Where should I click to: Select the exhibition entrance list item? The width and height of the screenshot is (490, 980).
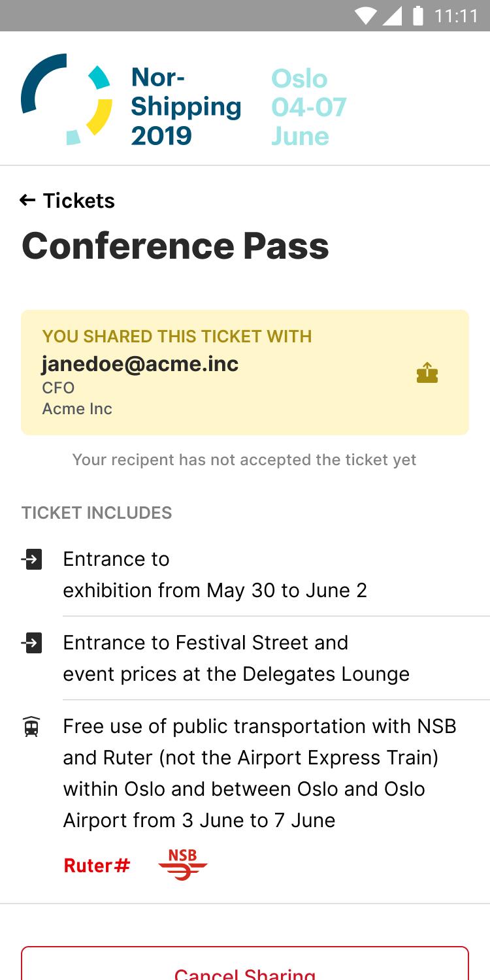[214, 575]
